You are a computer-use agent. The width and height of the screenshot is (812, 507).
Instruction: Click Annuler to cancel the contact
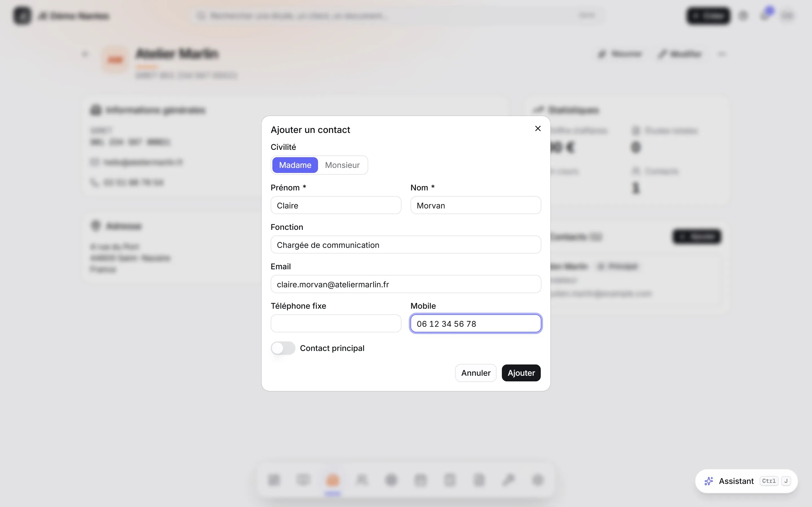pyautogui.click(x=475, y=373)
